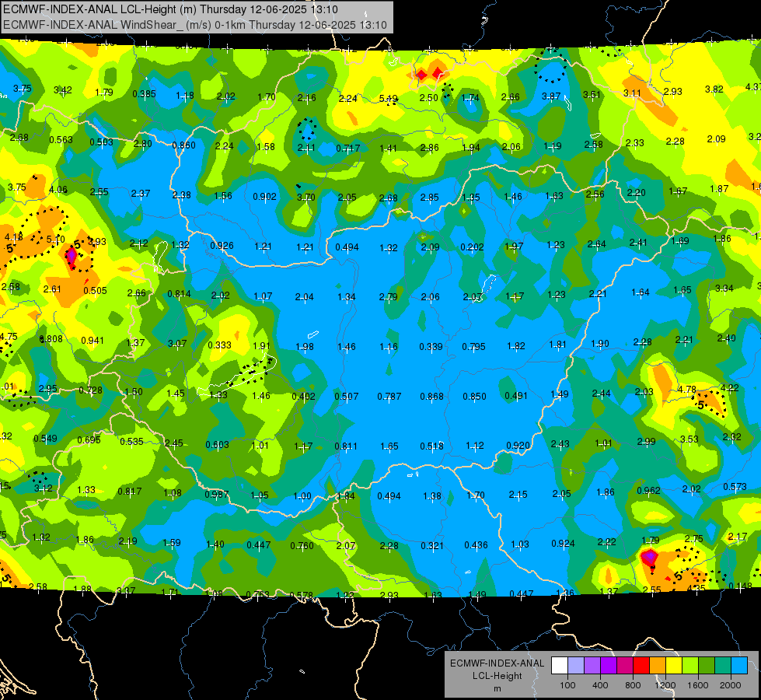The height and width of the screenshot is (700, 761).
Task: Click the ECMWF-INDEX-ANAL text in the legend box
Action: 497,663
